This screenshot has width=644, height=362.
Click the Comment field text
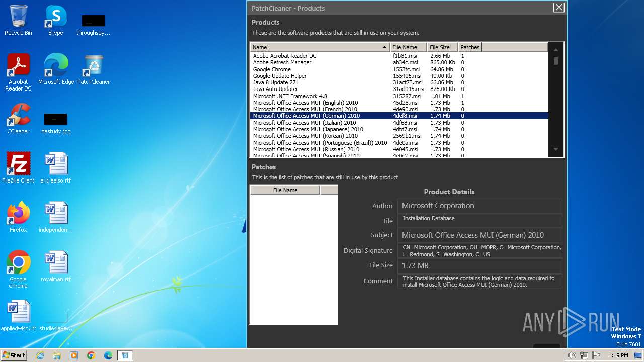pos(479,281)
